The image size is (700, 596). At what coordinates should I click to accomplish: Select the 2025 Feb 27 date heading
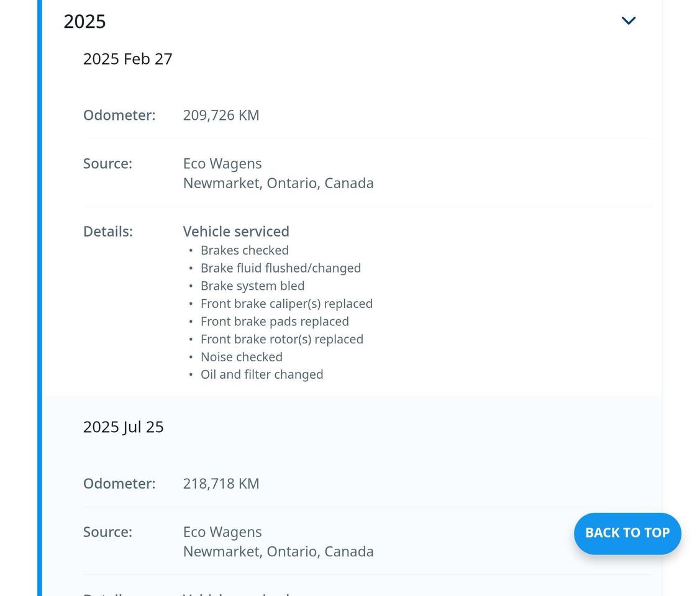point(128,59)
